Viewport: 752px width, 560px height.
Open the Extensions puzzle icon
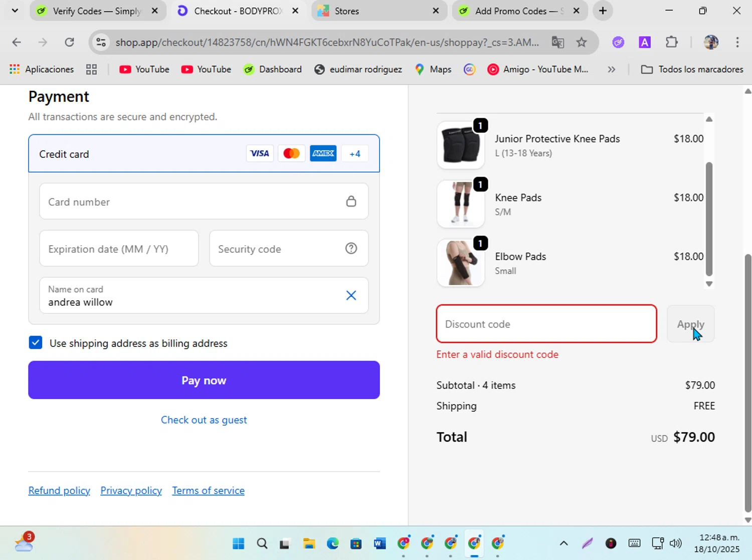671,42
